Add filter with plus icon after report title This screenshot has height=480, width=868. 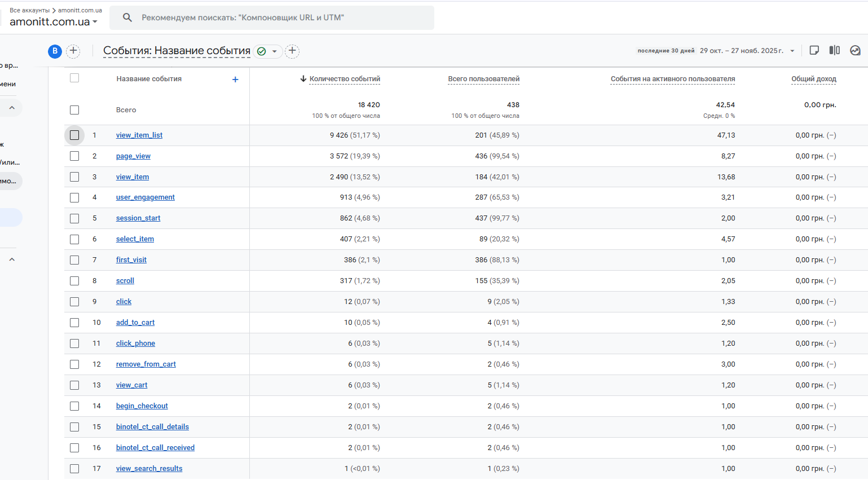(292, 51)
